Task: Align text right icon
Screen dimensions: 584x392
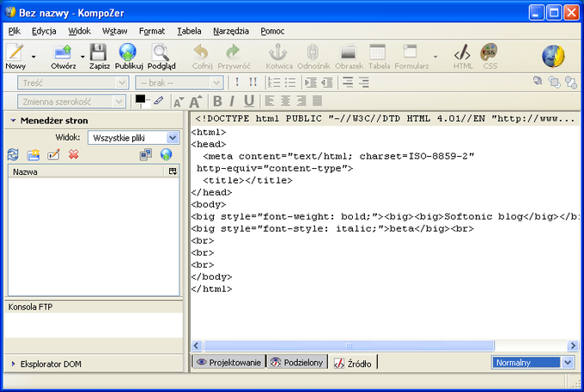Action: [301, 101]
